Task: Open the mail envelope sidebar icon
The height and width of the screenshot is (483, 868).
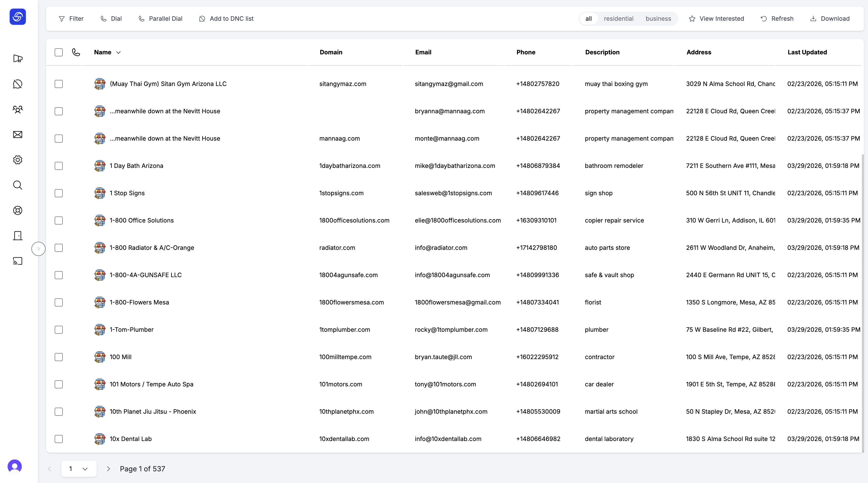Action: 17,135
